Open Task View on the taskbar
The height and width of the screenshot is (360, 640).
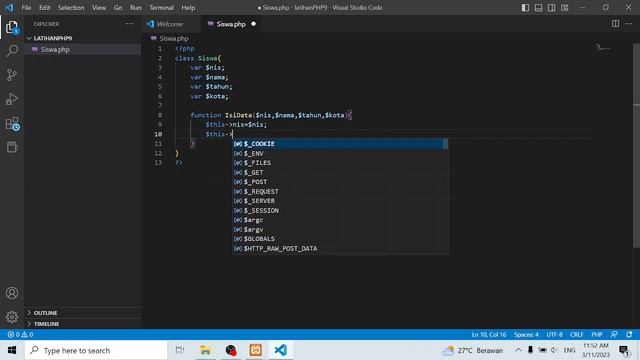click(180, 350)
